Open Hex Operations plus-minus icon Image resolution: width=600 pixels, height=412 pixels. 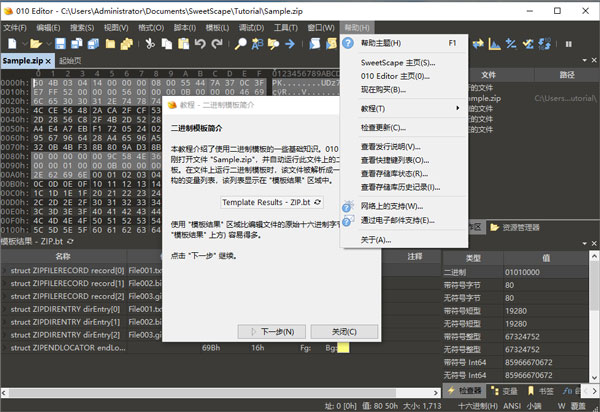tap(511, 44)
